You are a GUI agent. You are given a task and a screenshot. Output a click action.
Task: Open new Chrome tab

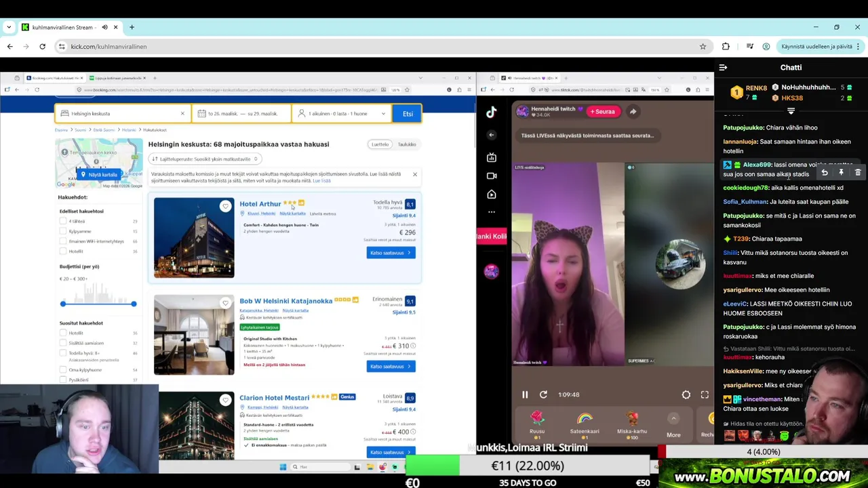coord(132,27)
